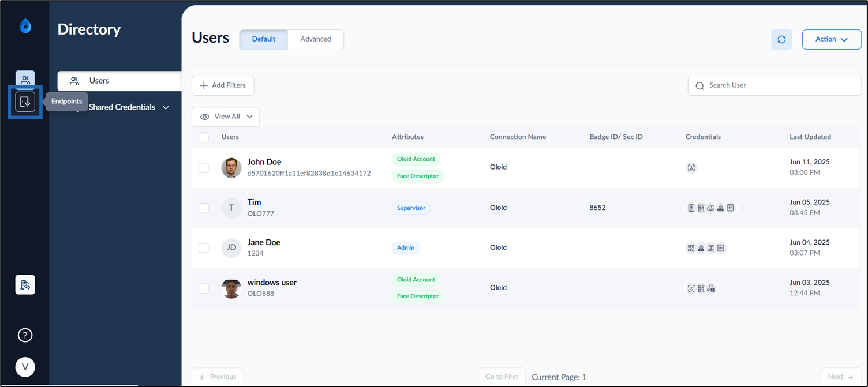Click windows user's Oloid Account tag
The image size is (868, 387).
click(x=416, y=280)
